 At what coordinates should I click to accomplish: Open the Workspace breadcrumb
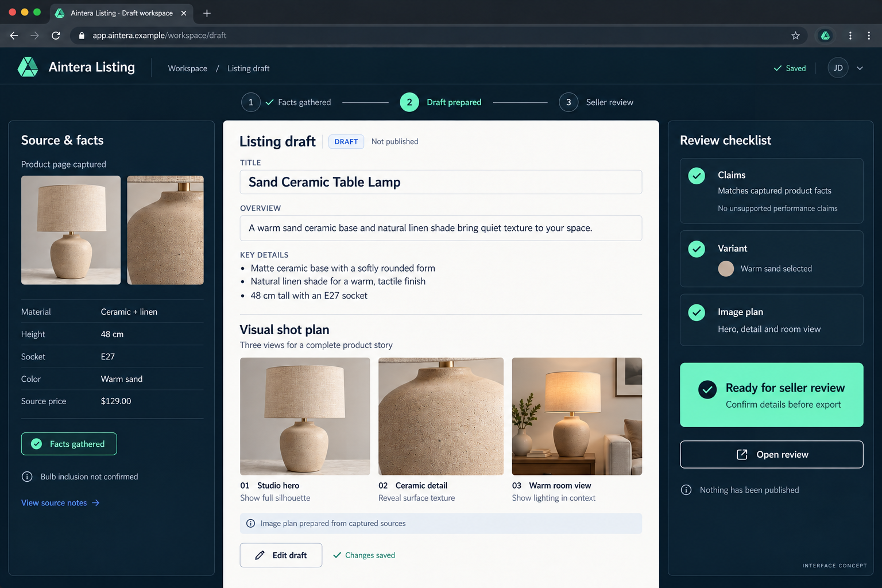coord(187,68)
